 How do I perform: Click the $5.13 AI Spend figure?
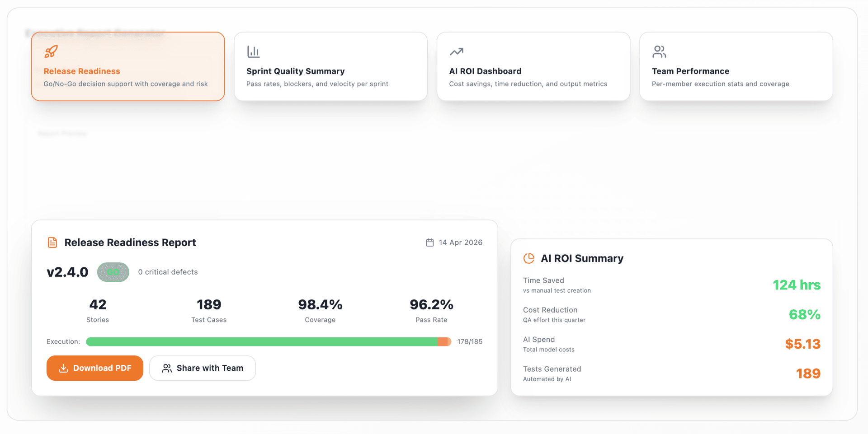pyautogui.click(x=803, y=344)
